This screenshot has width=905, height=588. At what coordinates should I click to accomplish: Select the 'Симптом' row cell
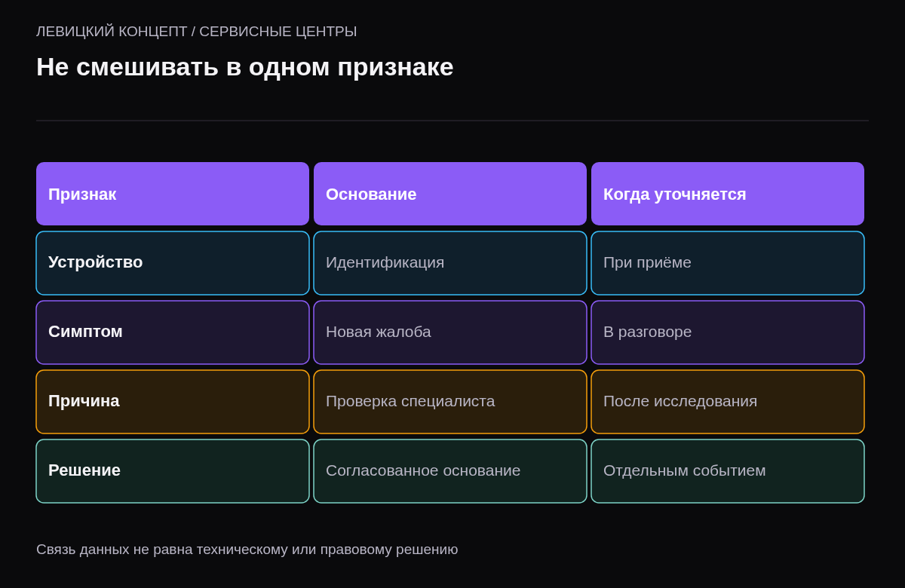[173, 332]
